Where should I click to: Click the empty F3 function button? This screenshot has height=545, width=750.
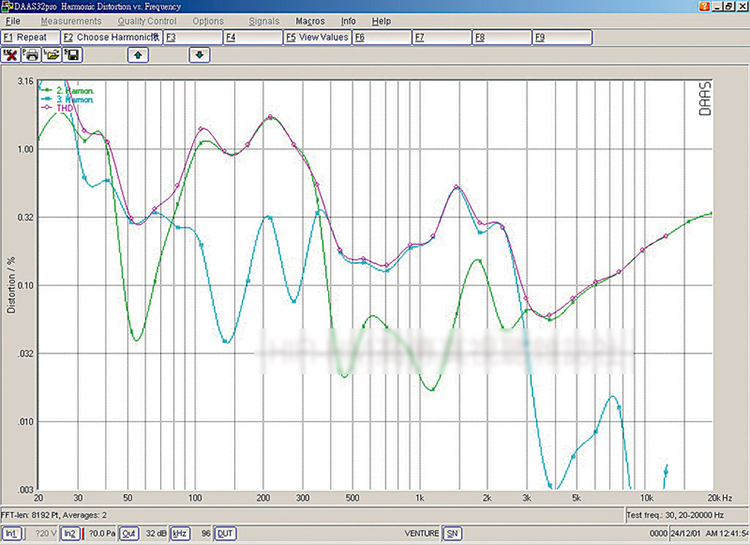193,37
